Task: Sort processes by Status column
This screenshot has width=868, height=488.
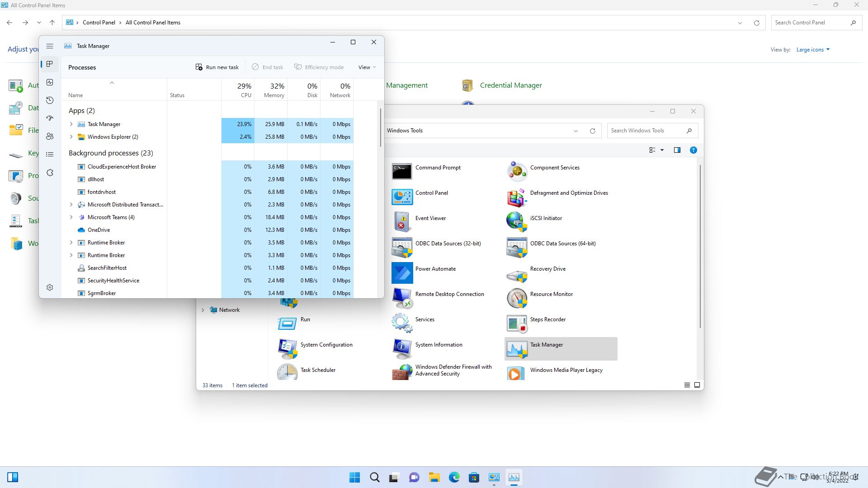Action: [x=194, y=89]
